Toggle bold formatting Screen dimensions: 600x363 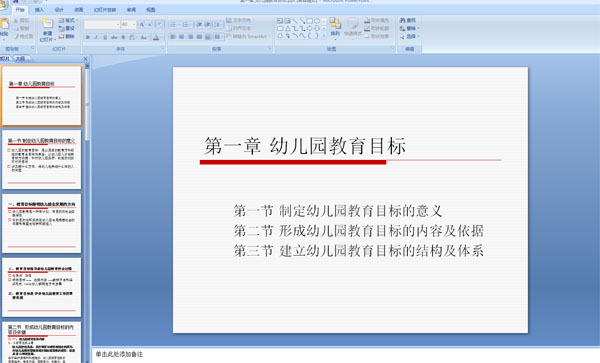(88, 37)
